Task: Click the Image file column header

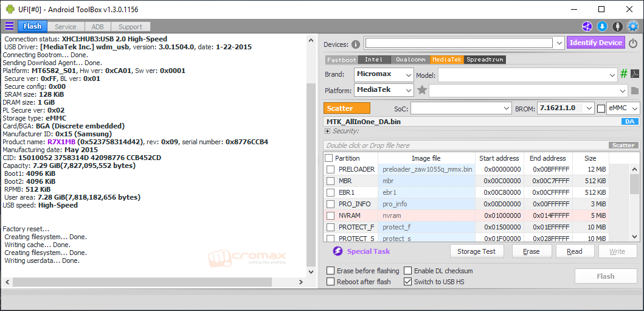Action: tap(426, 158)
